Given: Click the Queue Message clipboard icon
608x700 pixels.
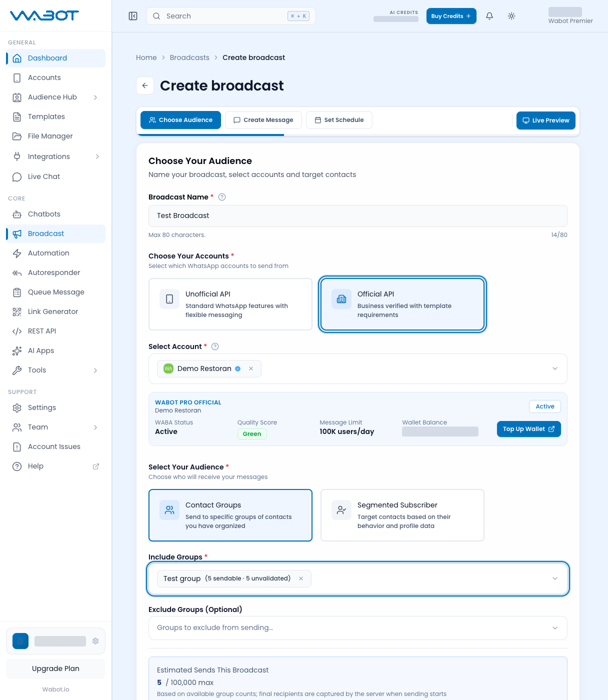Looking at the screenshot, I should tap(17, 292).
